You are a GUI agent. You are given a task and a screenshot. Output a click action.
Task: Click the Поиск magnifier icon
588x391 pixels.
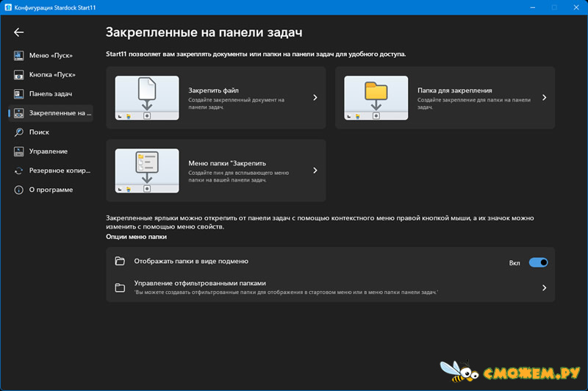click(x=19, y=132)
